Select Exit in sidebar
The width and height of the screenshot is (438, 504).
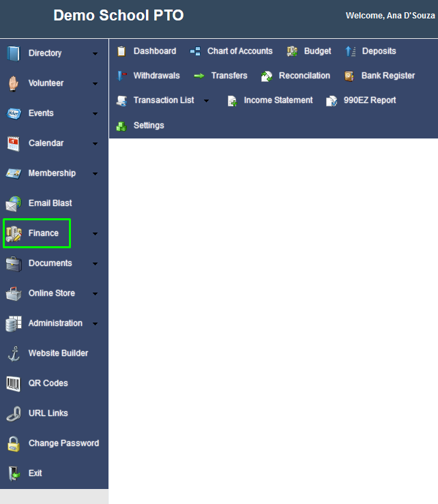coord(35,473)
